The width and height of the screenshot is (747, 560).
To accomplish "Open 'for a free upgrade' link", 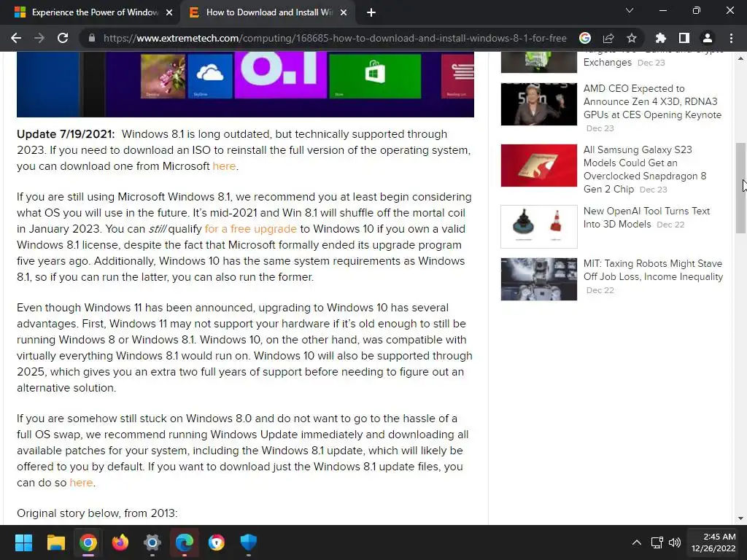I will [x=251, y=229].
